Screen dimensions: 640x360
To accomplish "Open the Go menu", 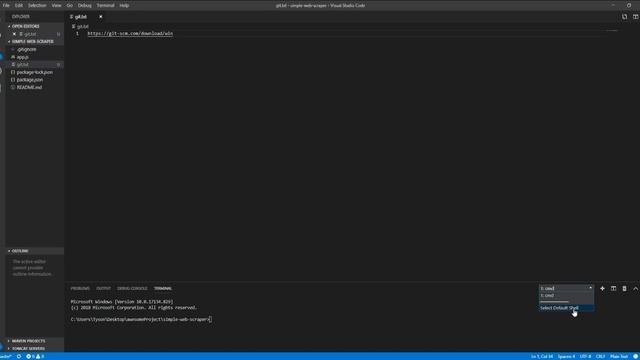I will click(70, 5).
